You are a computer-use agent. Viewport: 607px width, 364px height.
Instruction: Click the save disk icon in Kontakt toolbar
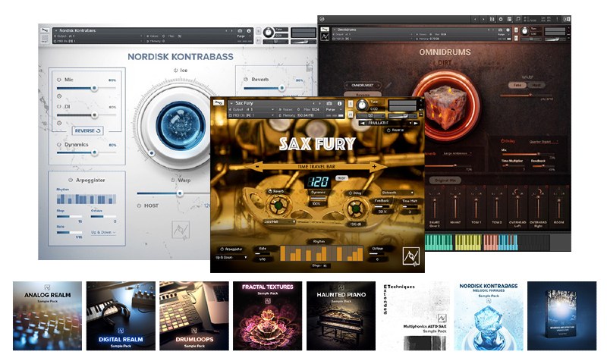pos(492,19)
